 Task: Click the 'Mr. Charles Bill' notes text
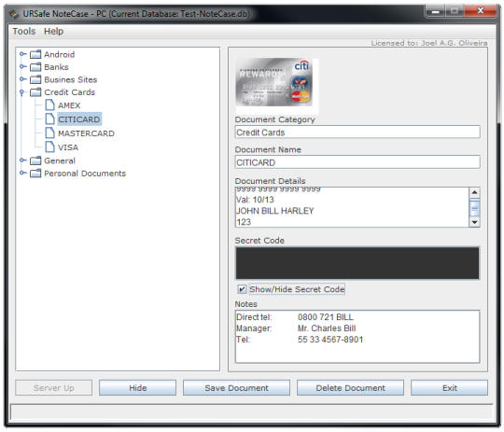[327, 328]
